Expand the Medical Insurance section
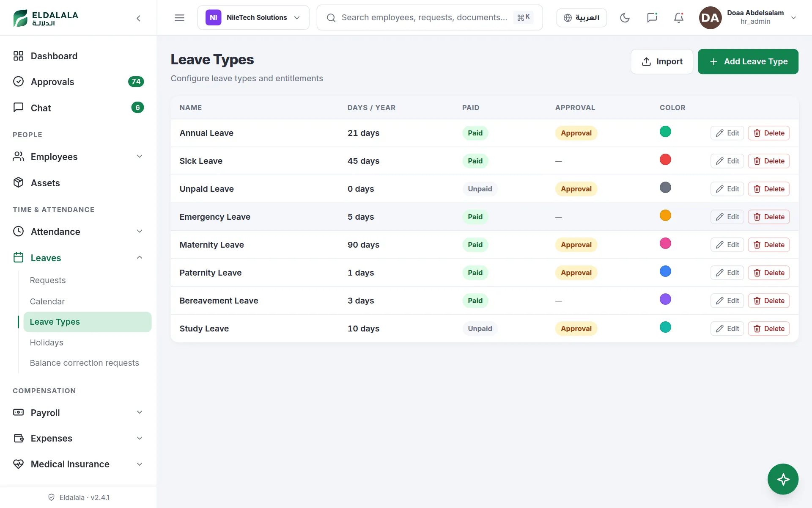Viewport: 812px width, 508px height. 78,464
